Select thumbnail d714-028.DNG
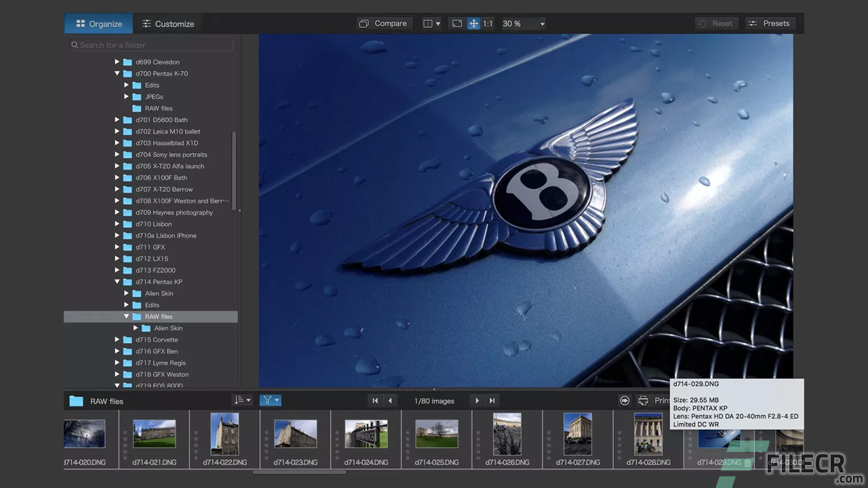The image size is (868, 488). click(648, 434)
